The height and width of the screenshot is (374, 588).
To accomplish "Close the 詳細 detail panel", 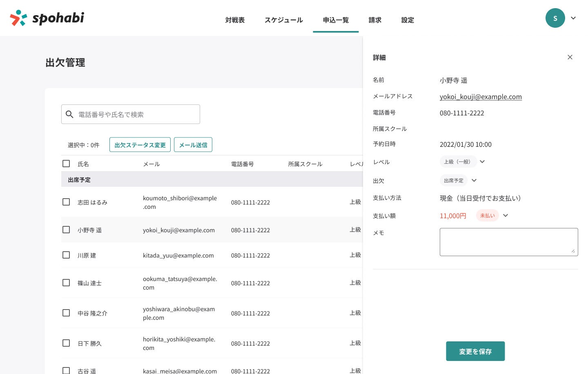I will (x=570, y=57).
